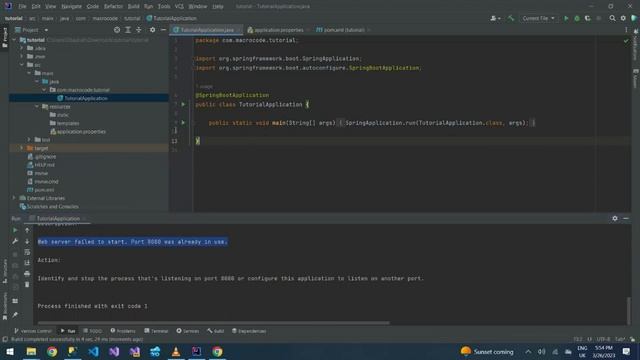Click the Run console vertical scrollbar

click(x=629, y=311)
